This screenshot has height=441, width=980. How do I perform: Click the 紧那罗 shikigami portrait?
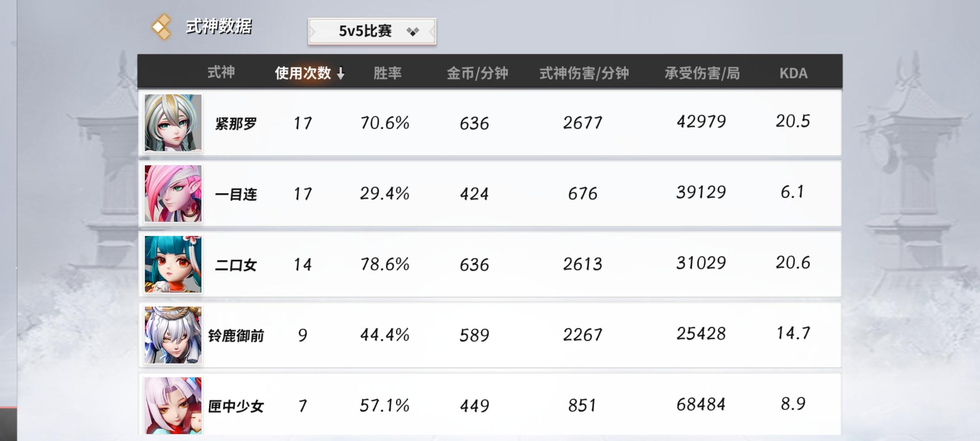point(173,123)
